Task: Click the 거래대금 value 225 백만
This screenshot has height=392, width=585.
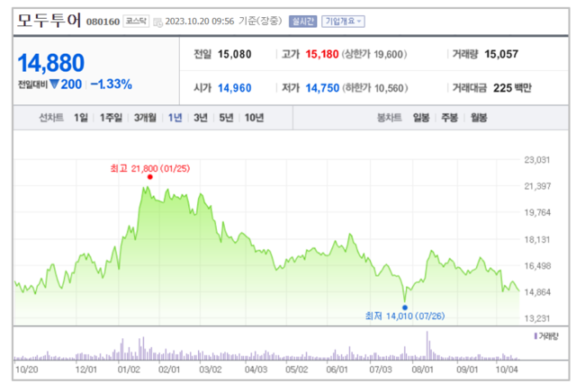Action: pyautogui.click(x=512, y=88)
